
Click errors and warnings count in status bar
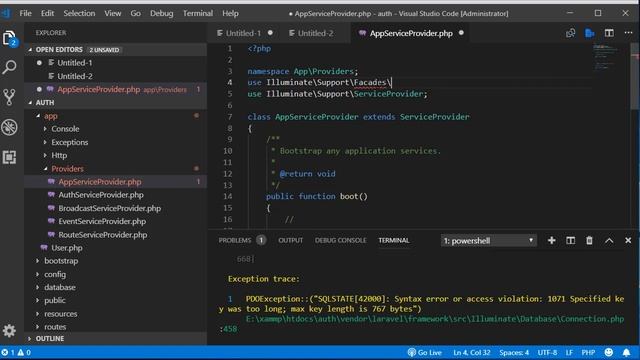click(16, 352)
